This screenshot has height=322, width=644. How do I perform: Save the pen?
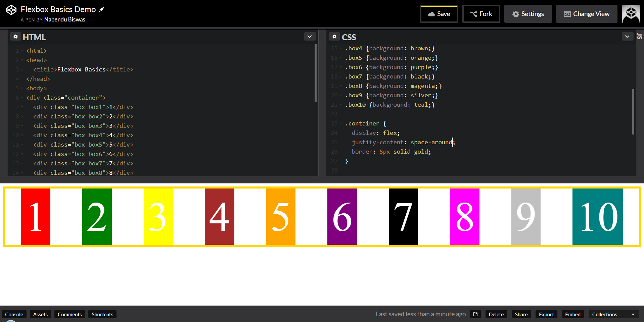439,14
